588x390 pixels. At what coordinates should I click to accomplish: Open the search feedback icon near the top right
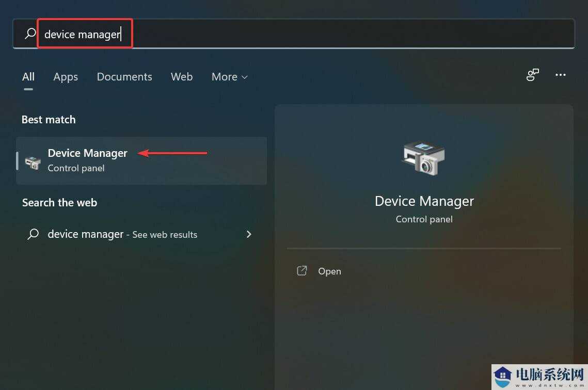coord(532,75)
